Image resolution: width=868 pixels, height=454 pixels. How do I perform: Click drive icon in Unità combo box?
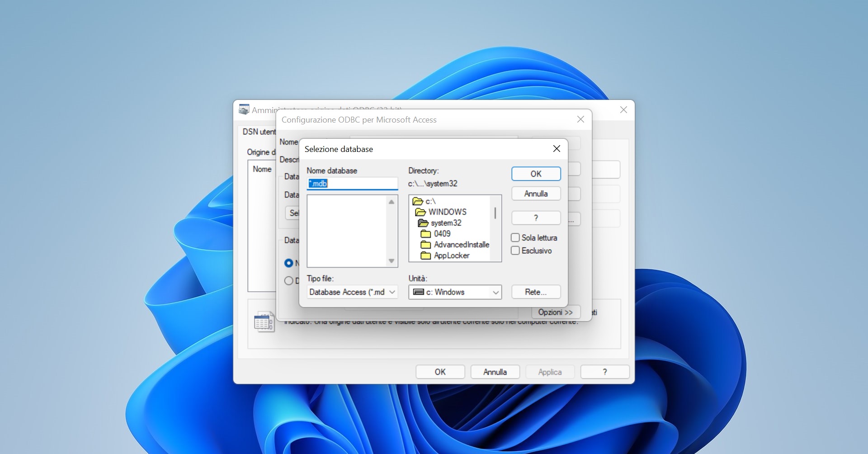(419, 292)
